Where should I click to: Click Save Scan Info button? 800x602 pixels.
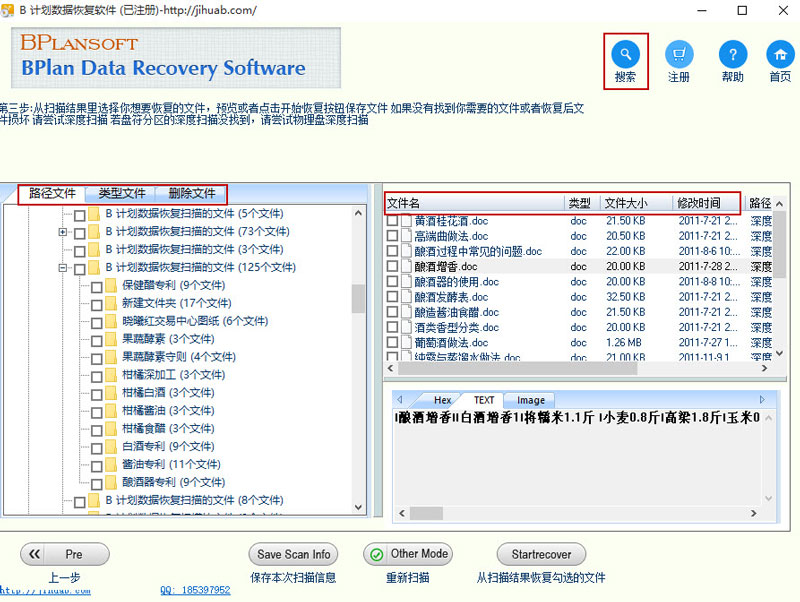[293, 554]
